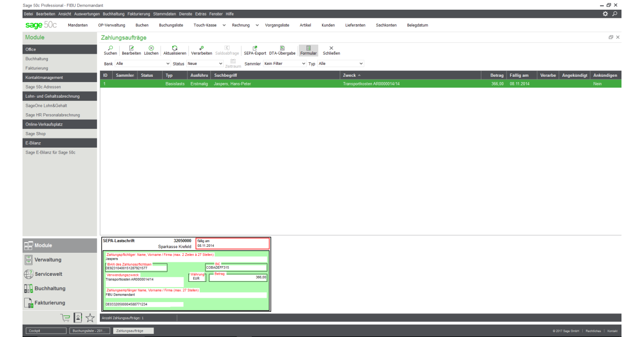Restore the Zahlungsaufträge panel window
Viewport: 644px width, 337px height.
611,37
